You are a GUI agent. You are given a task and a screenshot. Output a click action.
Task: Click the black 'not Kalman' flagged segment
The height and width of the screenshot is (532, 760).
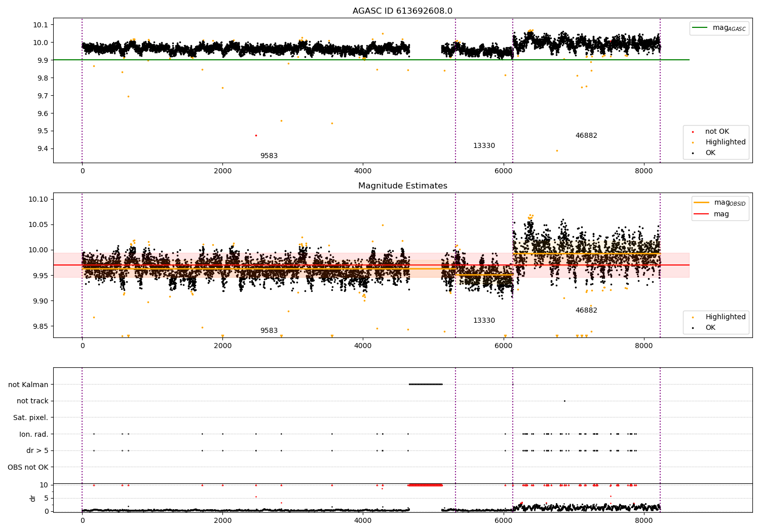click(x=426, y=384)
